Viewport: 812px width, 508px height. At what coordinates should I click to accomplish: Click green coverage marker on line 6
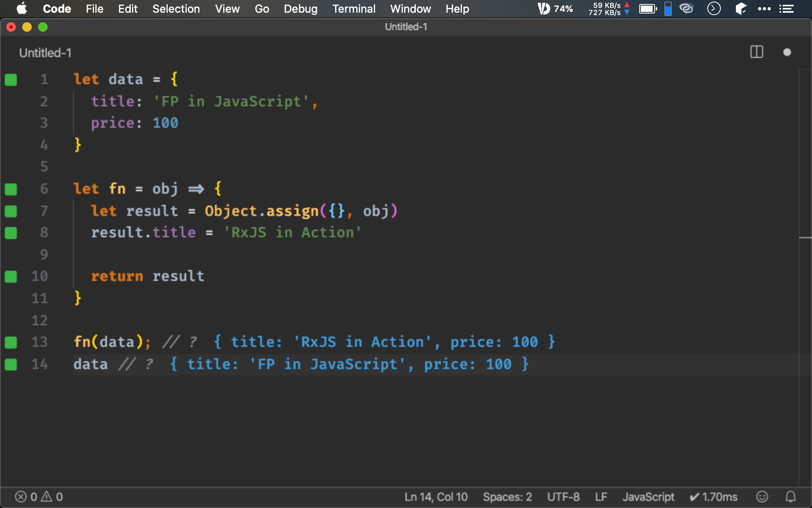(11, 189)
